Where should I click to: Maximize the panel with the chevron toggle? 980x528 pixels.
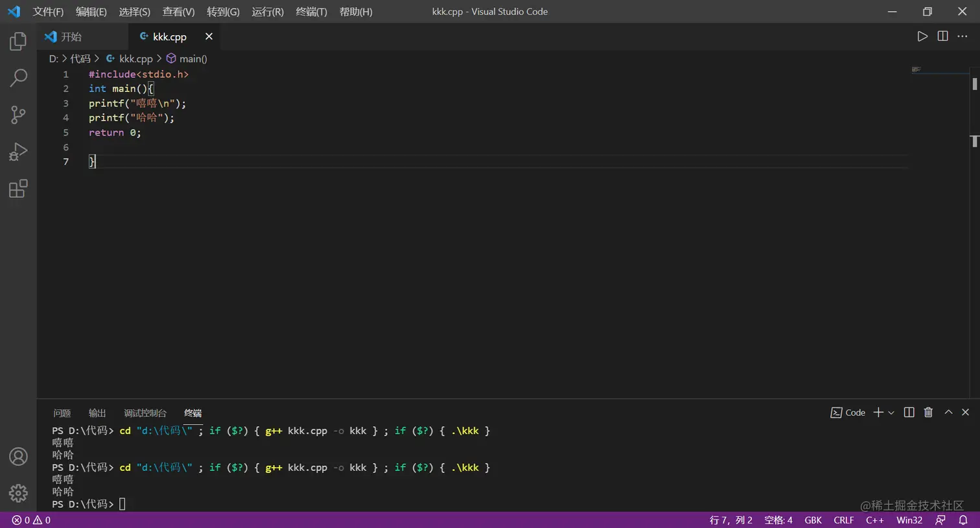coord(948,412)
